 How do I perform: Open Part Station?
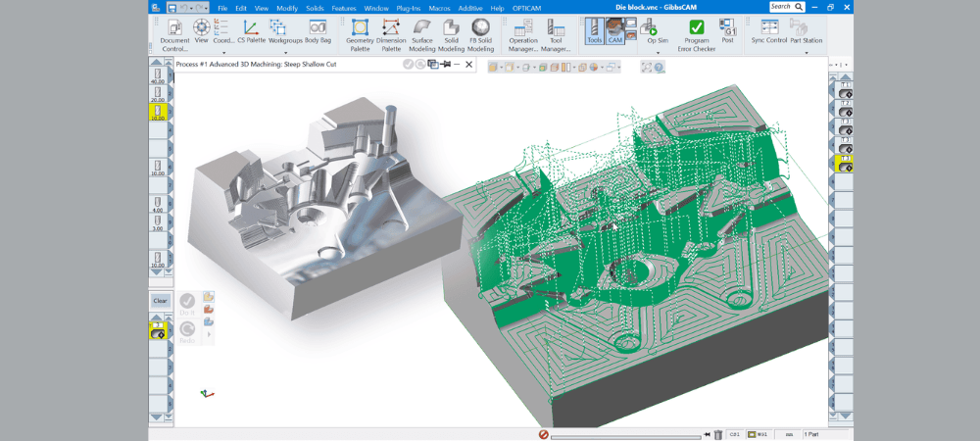tap(806, 31)
